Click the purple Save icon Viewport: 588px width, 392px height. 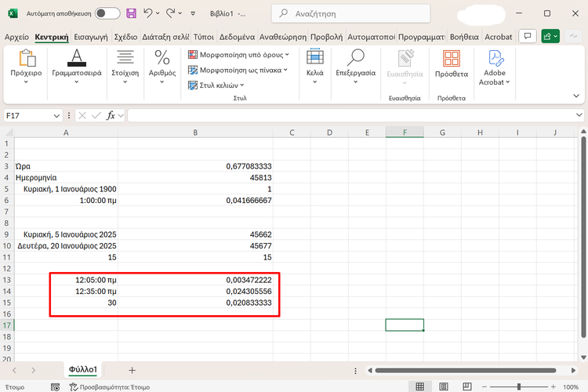pos(131,13)
